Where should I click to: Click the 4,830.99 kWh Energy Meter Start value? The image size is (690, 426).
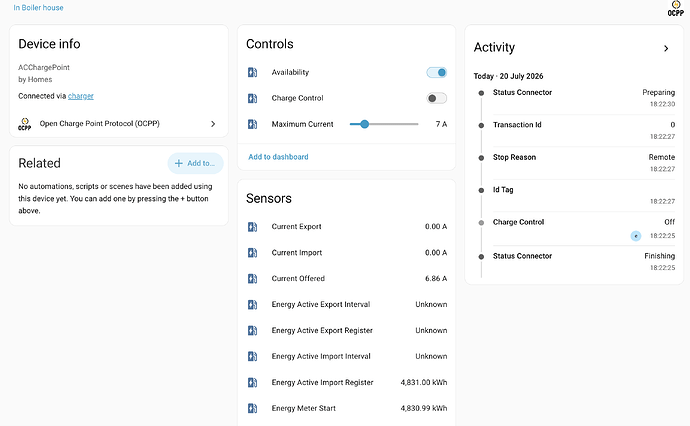click(x=424, y=408)
